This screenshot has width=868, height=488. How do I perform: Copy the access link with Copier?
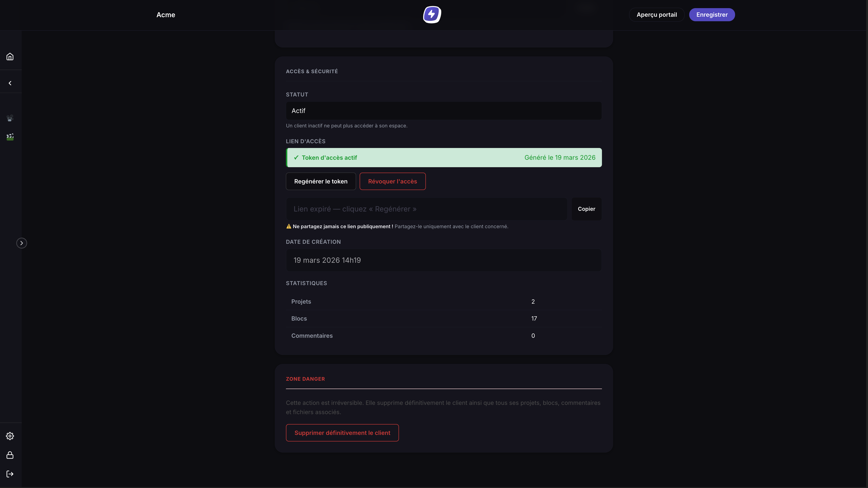point(587,209)
